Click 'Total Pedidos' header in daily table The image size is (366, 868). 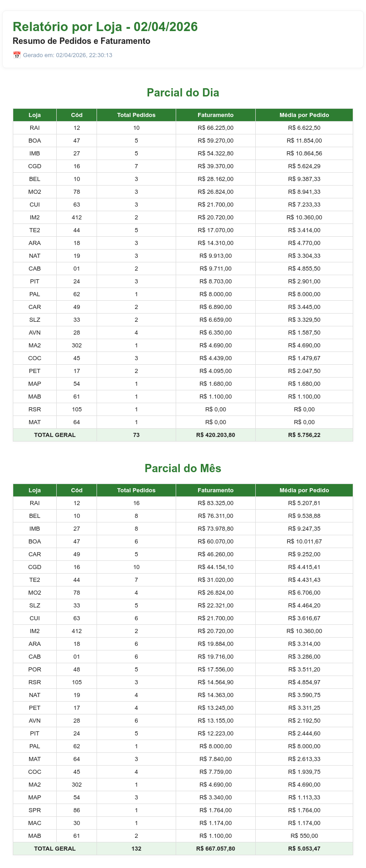(x=136, y=115)
